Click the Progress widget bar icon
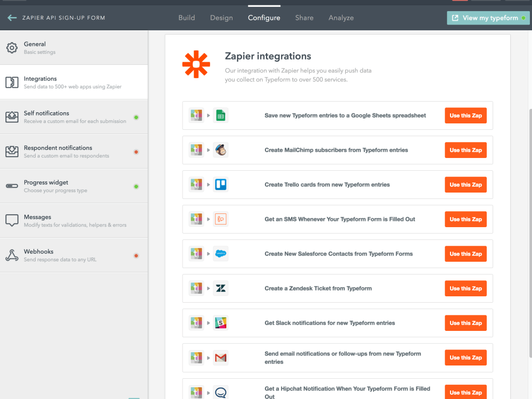532x399 pixels. click(12, 186)
